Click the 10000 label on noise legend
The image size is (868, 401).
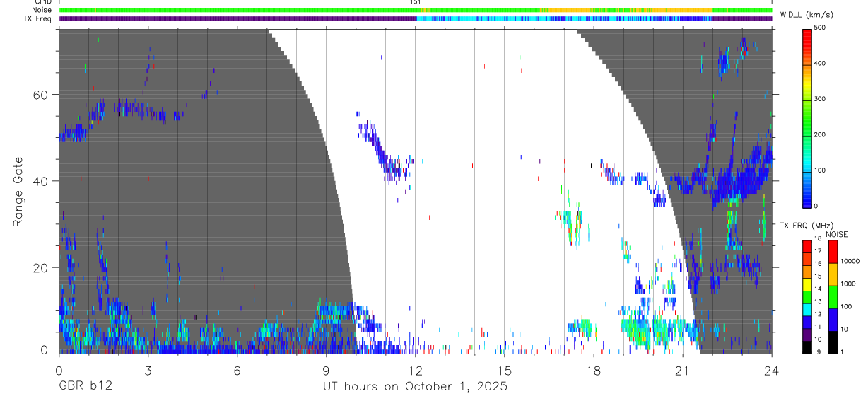850,261
